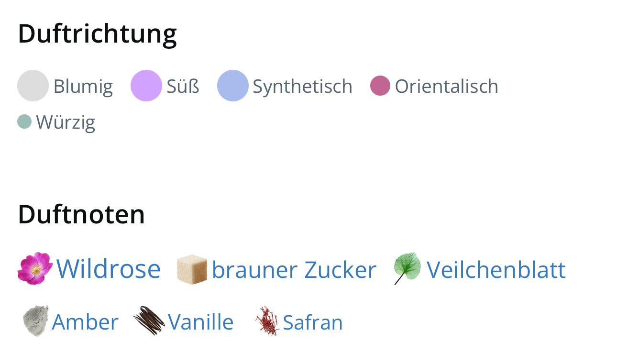The height and width of the screenshot is (364, 617).
Task: Click the blue Synthetisch color circle
Action: click(233, 86)
